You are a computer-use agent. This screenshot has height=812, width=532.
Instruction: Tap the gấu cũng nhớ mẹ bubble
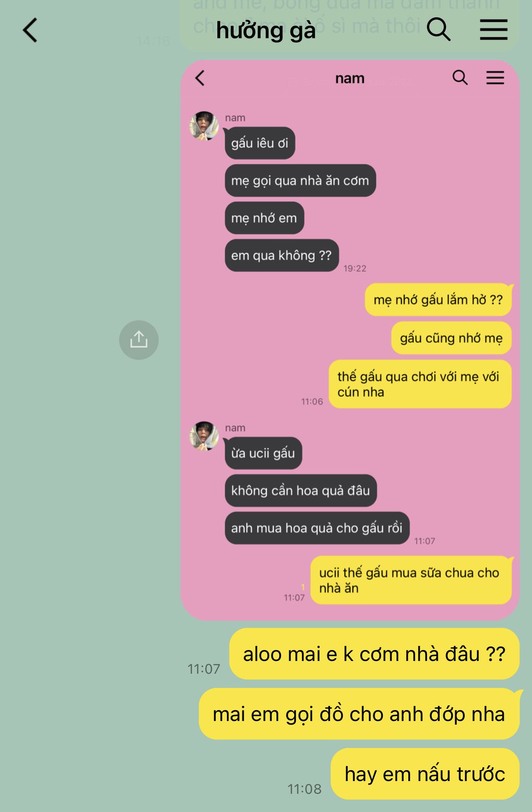click(x=451, y=338)
